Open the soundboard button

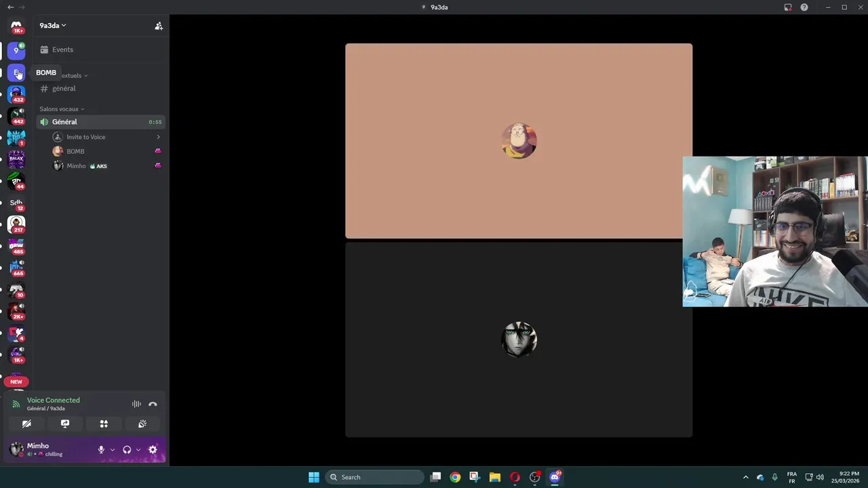point(142,424)
